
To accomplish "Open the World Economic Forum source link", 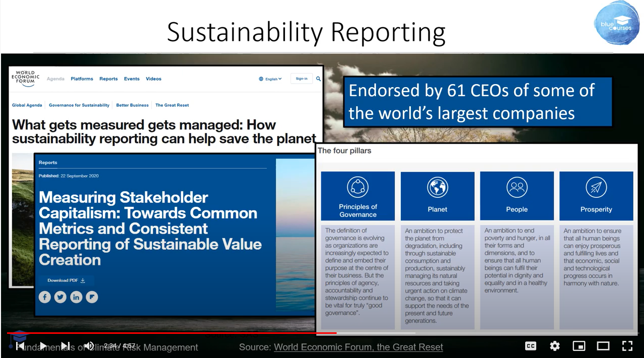I will (x=359, y=347).
